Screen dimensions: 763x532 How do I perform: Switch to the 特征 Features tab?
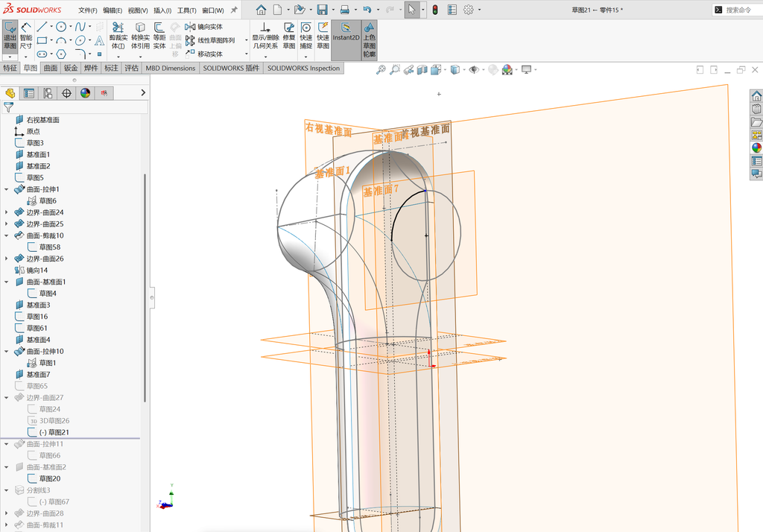tap(10, 68)
